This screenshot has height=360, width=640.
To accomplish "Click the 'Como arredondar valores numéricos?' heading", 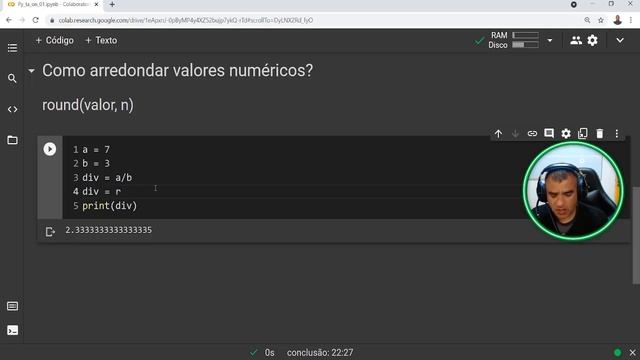I will [x=178, y=71].
